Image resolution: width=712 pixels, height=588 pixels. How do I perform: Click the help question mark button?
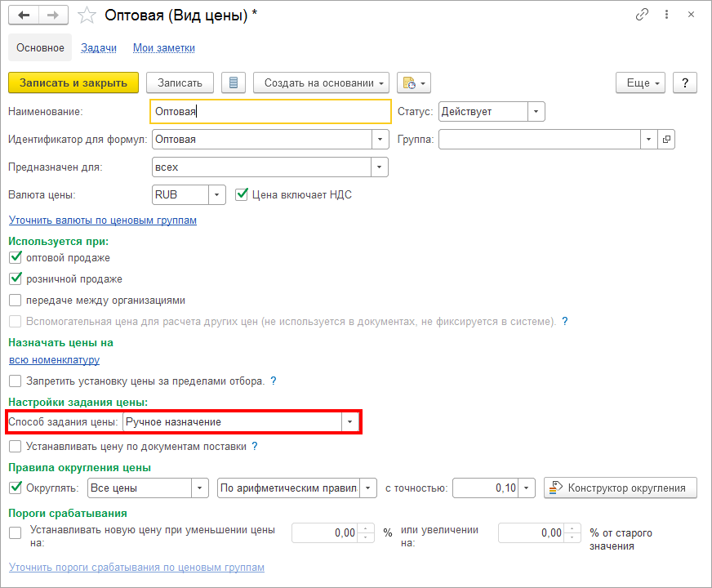click(684, 82)
